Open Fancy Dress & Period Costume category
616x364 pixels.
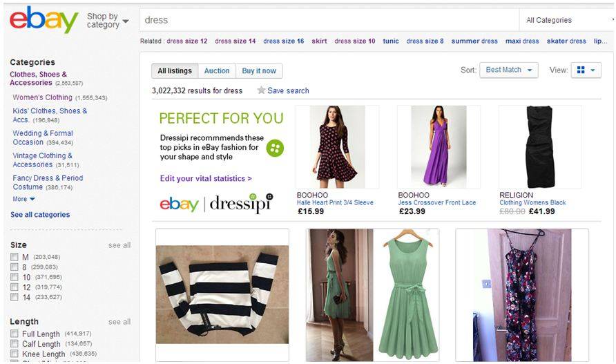point(48,182)
